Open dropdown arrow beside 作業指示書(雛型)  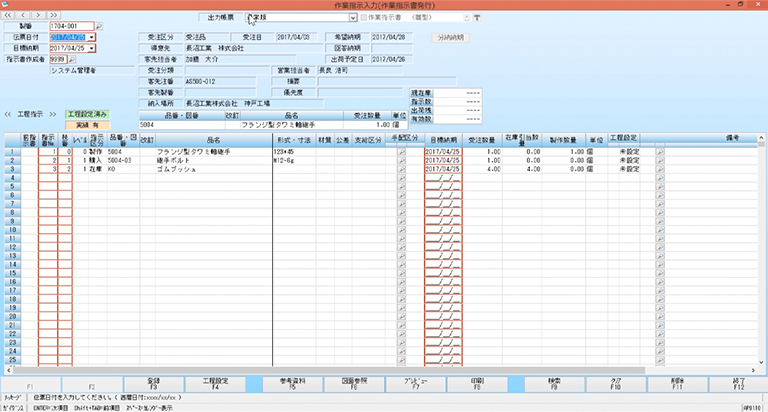pyautogui.click(x=466, y=18)
